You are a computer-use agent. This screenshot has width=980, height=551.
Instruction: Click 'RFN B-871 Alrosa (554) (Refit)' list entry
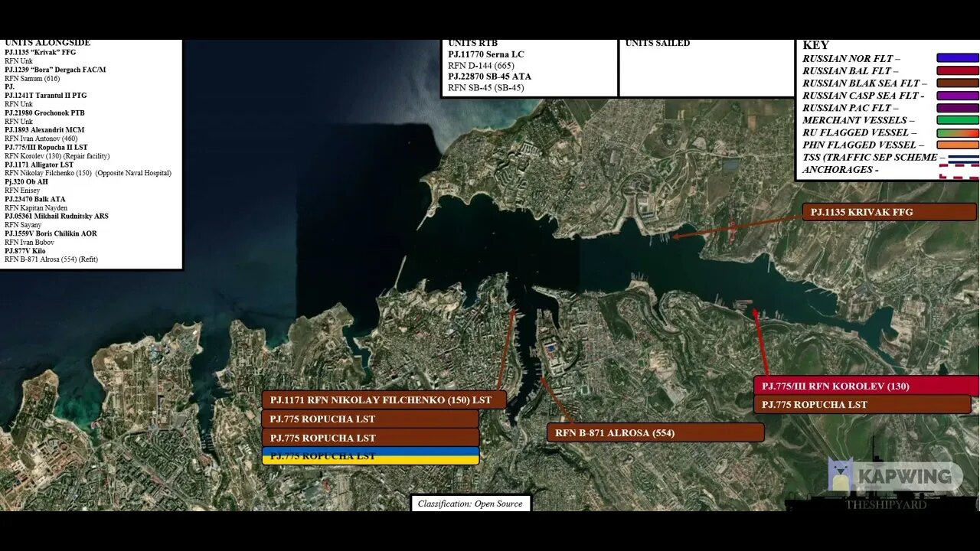(51, 259)
